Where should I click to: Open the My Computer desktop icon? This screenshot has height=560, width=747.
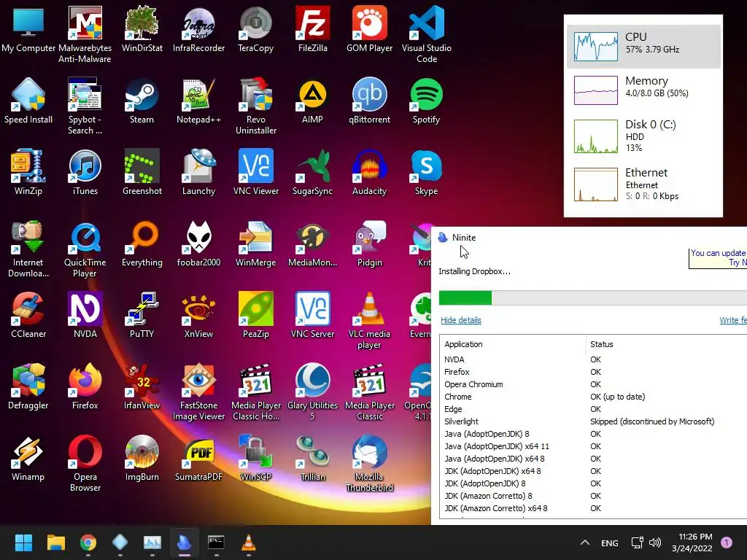[28, 28]
